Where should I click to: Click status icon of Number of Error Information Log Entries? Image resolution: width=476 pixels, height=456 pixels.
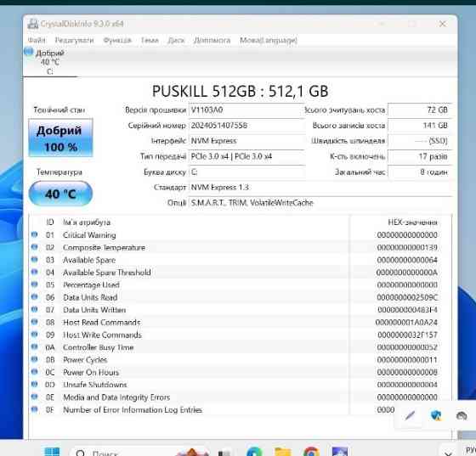click(35, 409)
